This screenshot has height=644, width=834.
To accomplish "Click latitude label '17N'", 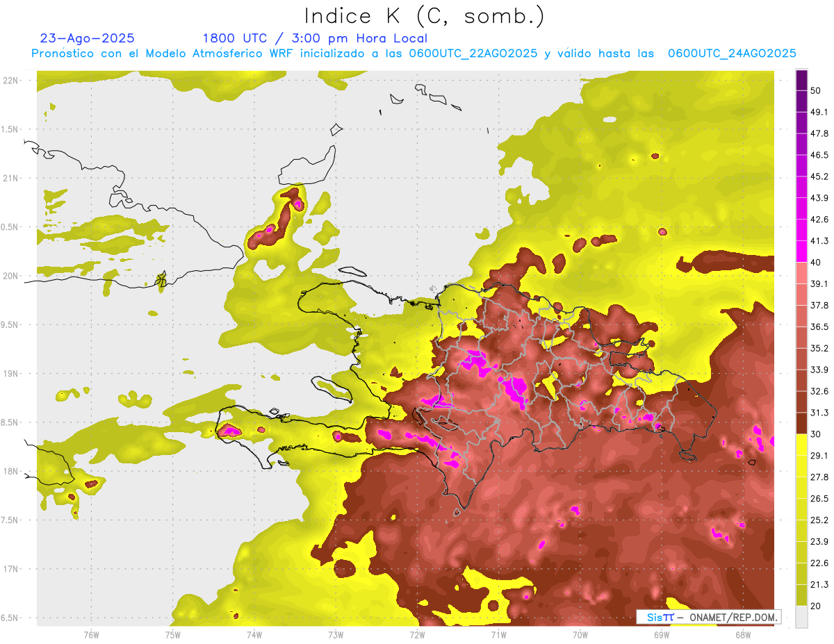I will pyautogui.click(x=10, y=569).
